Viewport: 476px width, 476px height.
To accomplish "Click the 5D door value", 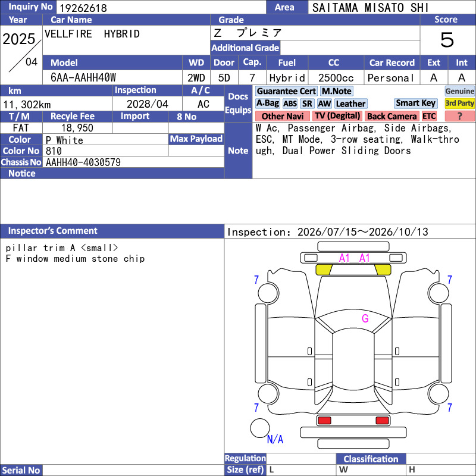I will pyautogui.click(x=224, y=78).
